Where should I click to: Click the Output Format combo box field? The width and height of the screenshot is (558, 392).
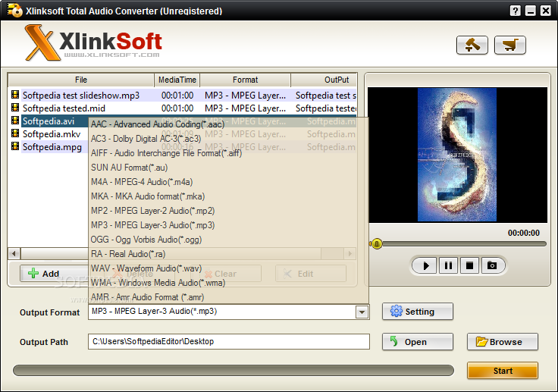[229, 312]
